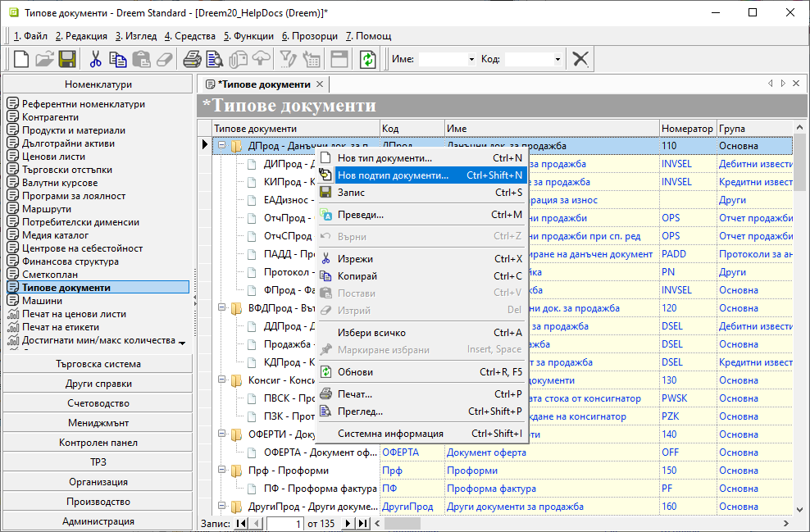Click the Copy toolbar icon
Image resolution: width=810 pixels, height=532 pixels.
click(x=119, y=59)
